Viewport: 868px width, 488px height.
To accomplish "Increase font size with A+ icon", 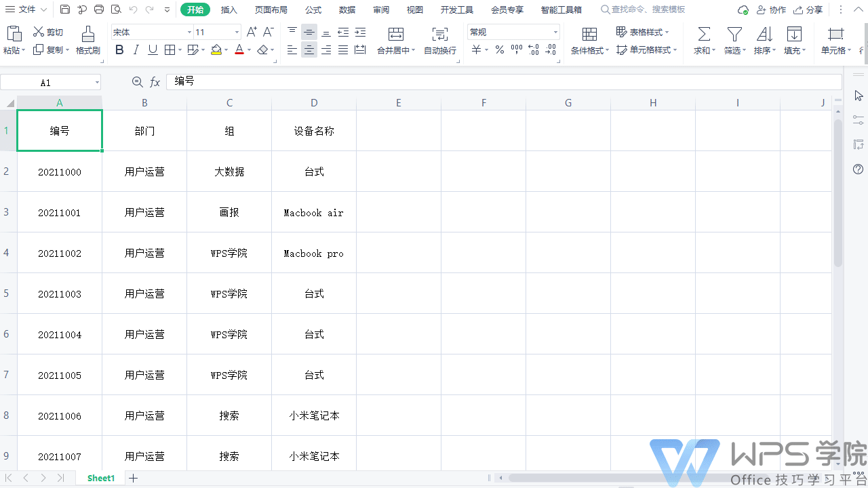I will click(252, 32).
